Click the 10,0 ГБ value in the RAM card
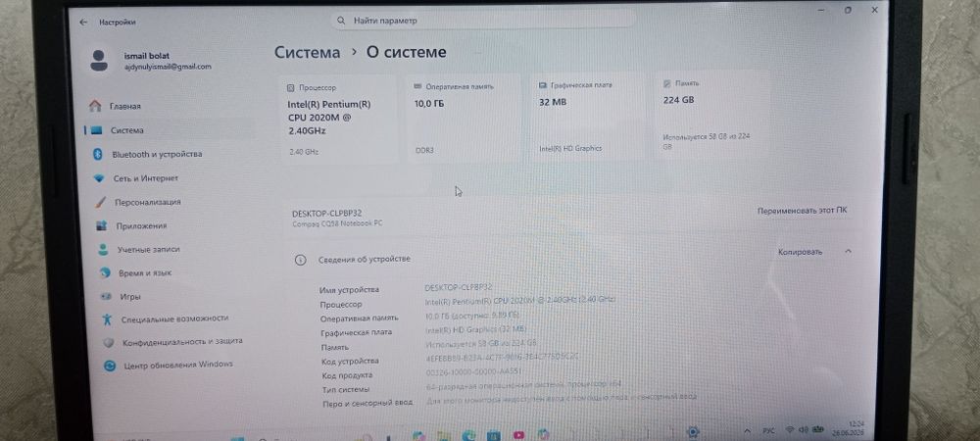This screenshot has width=980, height=441. point(429,103)
